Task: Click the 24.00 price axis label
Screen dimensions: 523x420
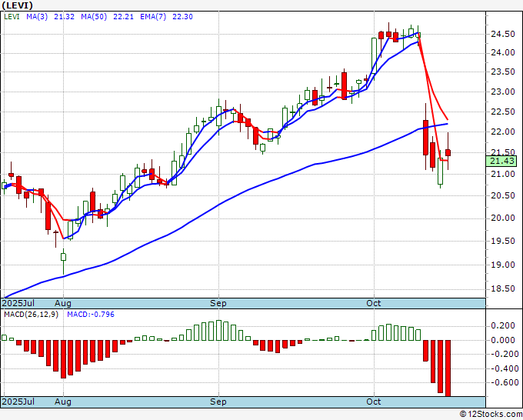Action: pos(503,53)
